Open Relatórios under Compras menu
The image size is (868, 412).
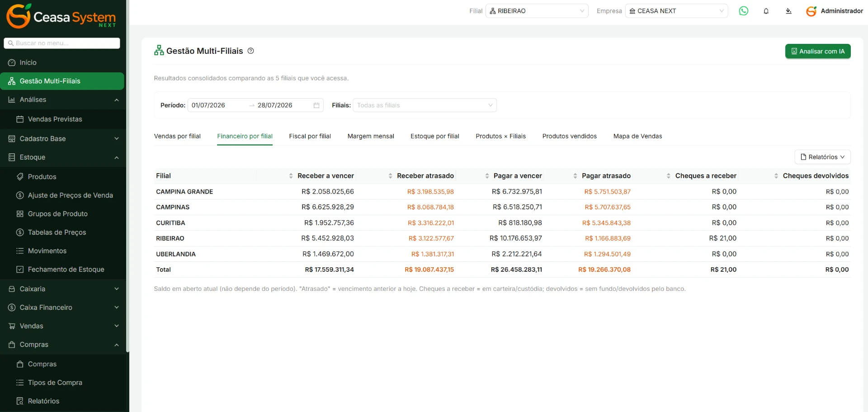click(x=62, y=401)
